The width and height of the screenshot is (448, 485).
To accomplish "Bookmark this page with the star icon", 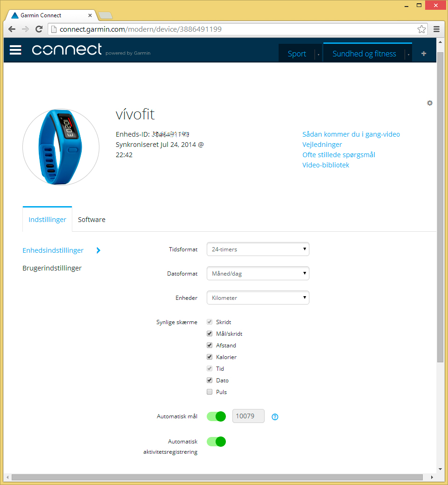I will 421,29.
